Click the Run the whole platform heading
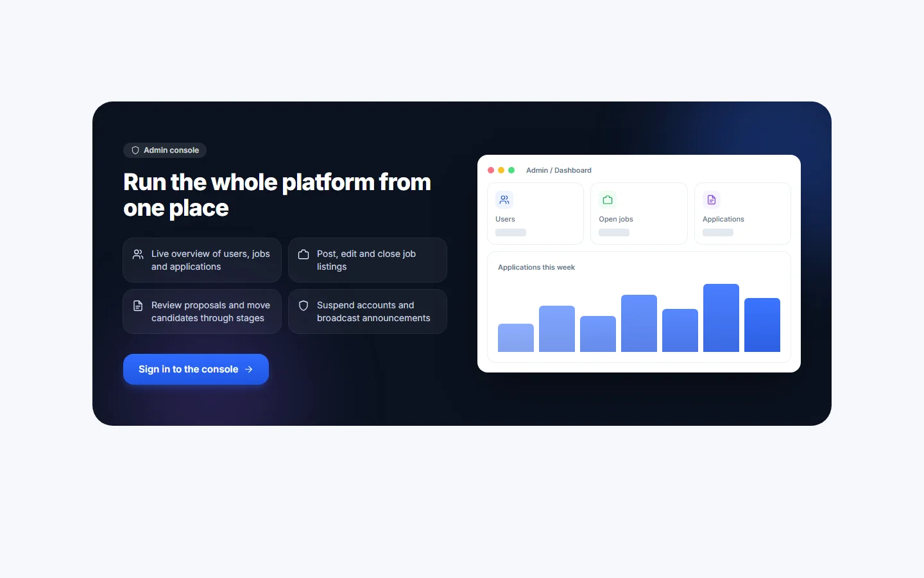Image resolution: width=924 pixels, height=578 pixels. 277,195
